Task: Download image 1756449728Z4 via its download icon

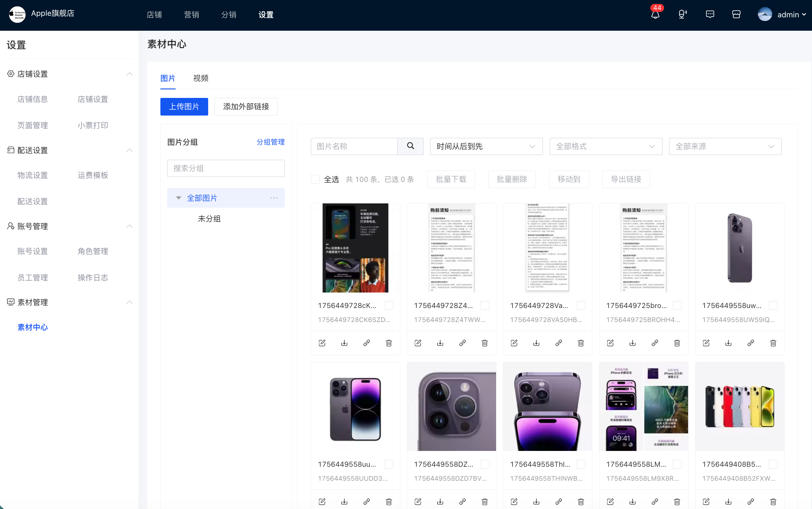Action: pos(440,343)
